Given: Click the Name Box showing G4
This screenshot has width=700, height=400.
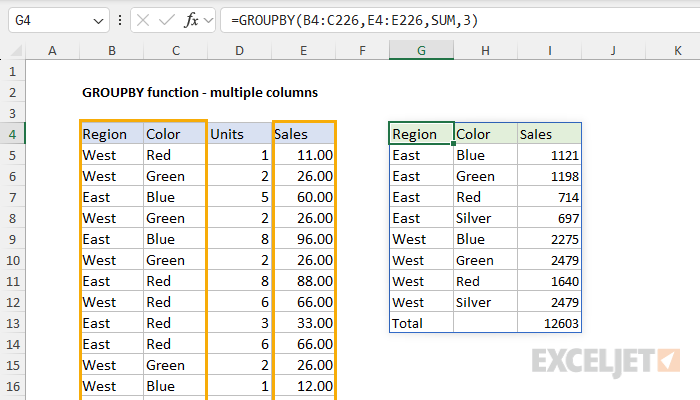Looking at the screenshot, I should click(59, 21).
